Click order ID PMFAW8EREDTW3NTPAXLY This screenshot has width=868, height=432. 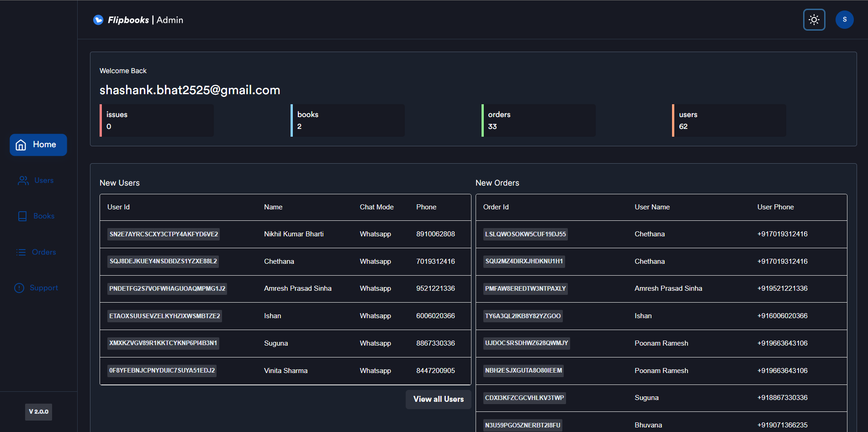click(525, 289)
